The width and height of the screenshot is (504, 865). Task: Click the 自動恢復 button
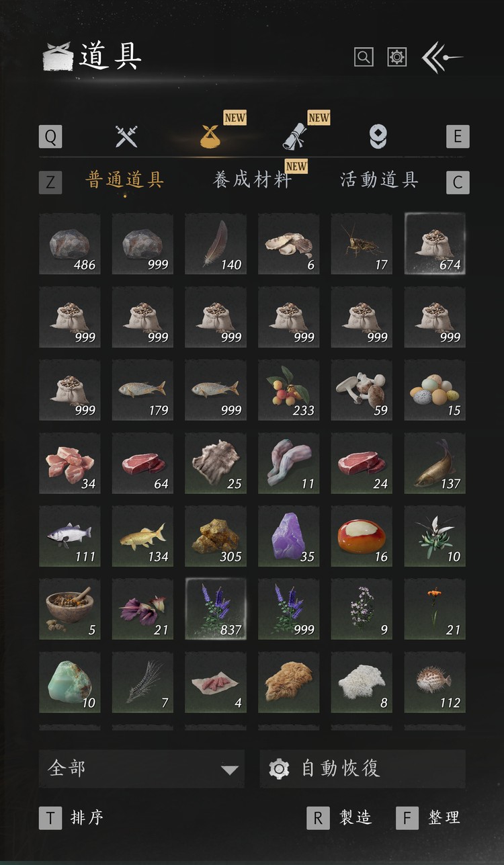tap(363, 769)
